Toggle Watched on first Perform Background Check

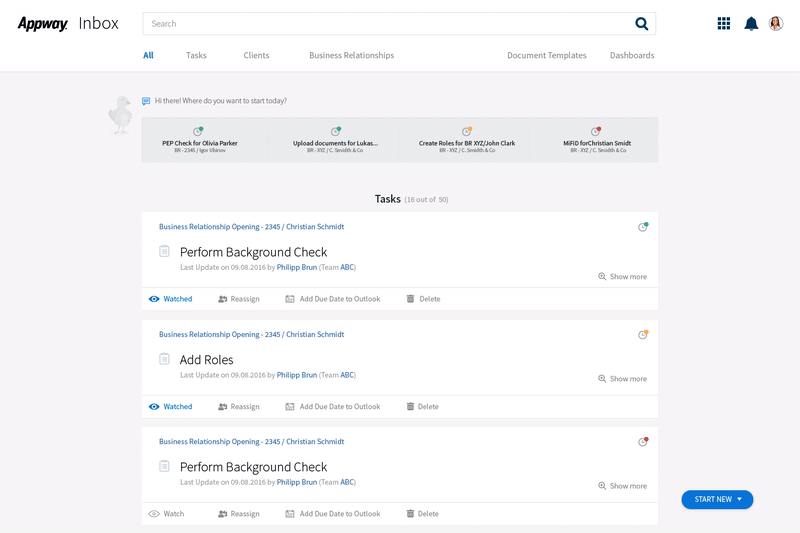tap(170, 299)
